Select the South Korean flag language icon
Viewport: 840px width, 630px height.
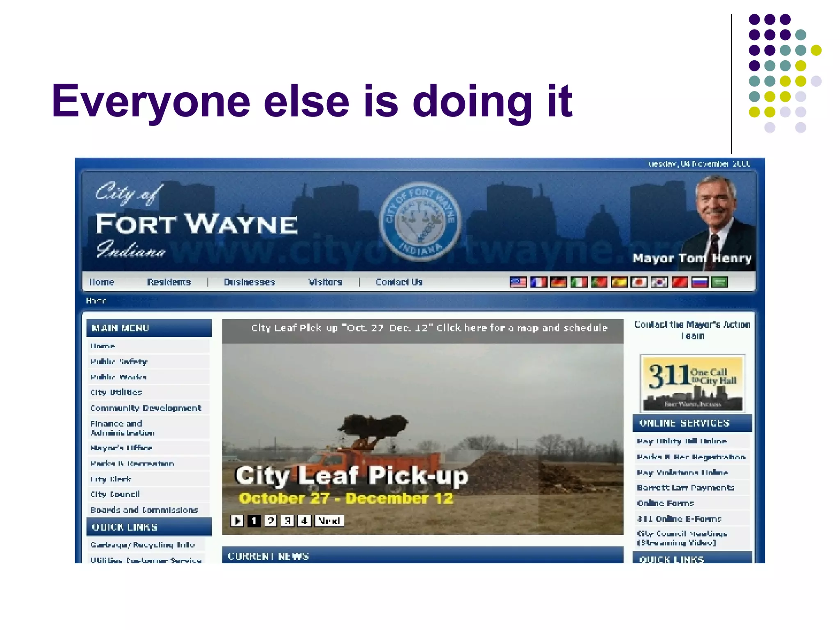659,282
